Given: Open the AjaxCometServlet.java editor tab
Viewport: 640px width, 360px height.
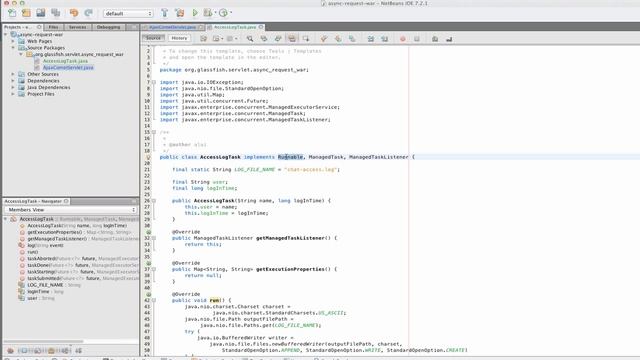Looking at the screenshot, I should (172, 27).
